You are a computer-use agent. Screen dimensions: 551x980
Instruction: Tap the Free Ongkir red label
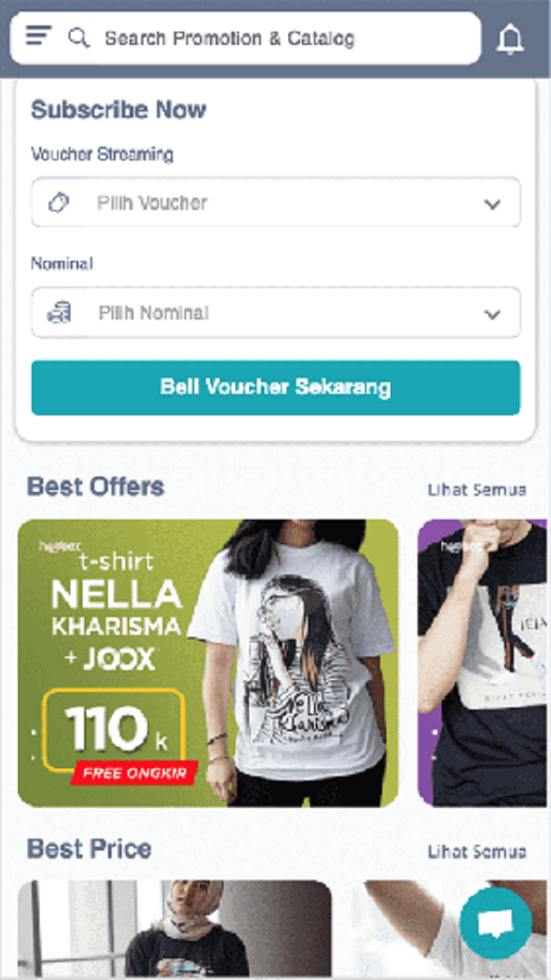[134, 773]
